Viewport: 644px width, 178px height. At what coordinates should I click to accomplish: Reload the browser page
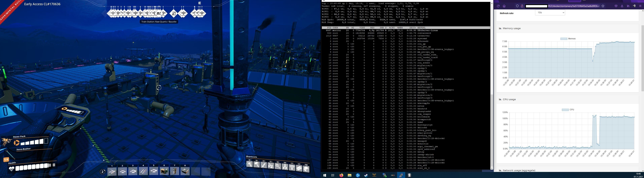point(498,6)
